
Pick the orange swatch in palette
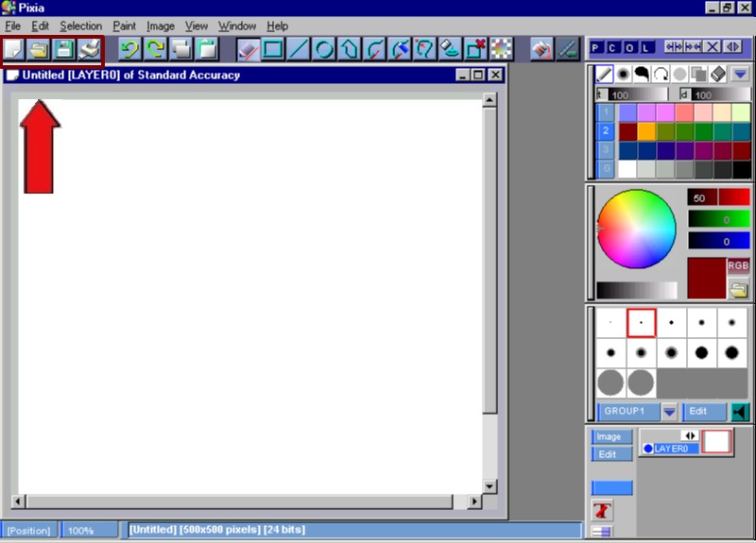[646, 131]
